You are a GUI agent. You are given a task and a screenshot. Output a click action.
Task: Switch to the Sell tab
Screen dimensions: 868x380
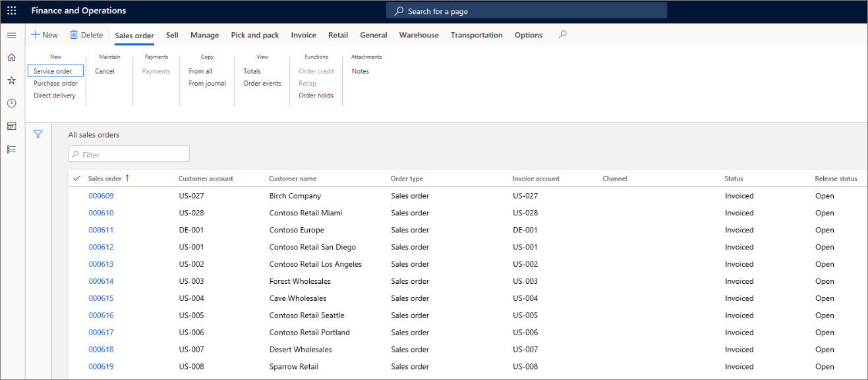click(172, 36)
